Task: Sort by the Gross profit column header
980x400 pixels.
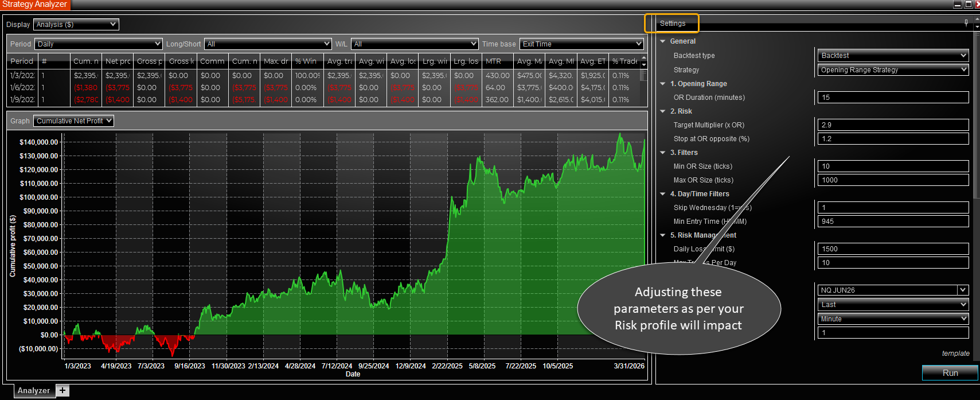Action: 150,61
